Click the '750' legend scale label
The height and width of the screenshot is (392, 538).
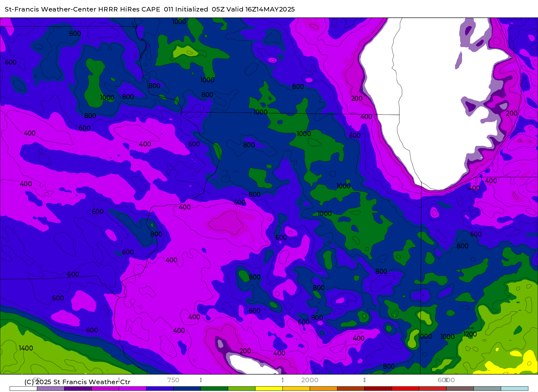pos(173,380)
